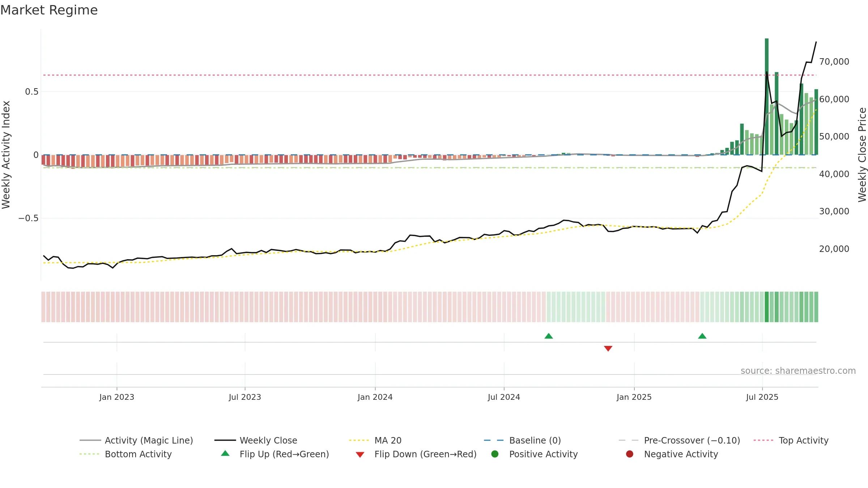Toggle Top Activity legend entry
This screenshot has height=488, width=868.
click(791, 440)
